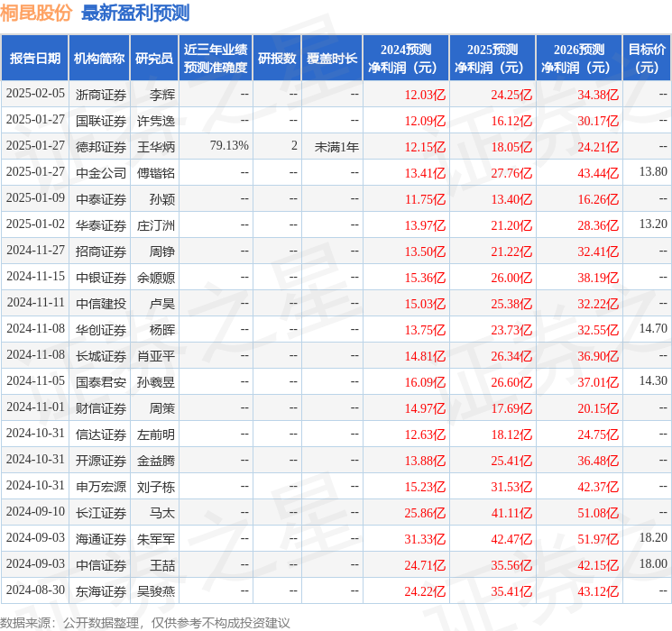Select the 中银证券 institution cell
The height and width of the screenshot is (631, 672).
(101, 277)
